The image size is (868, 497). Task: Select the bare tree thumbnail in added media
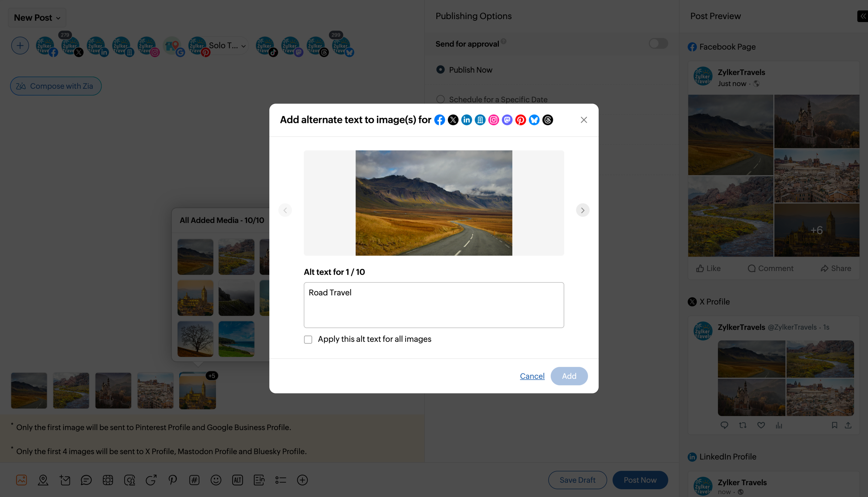tap(195, 339)
